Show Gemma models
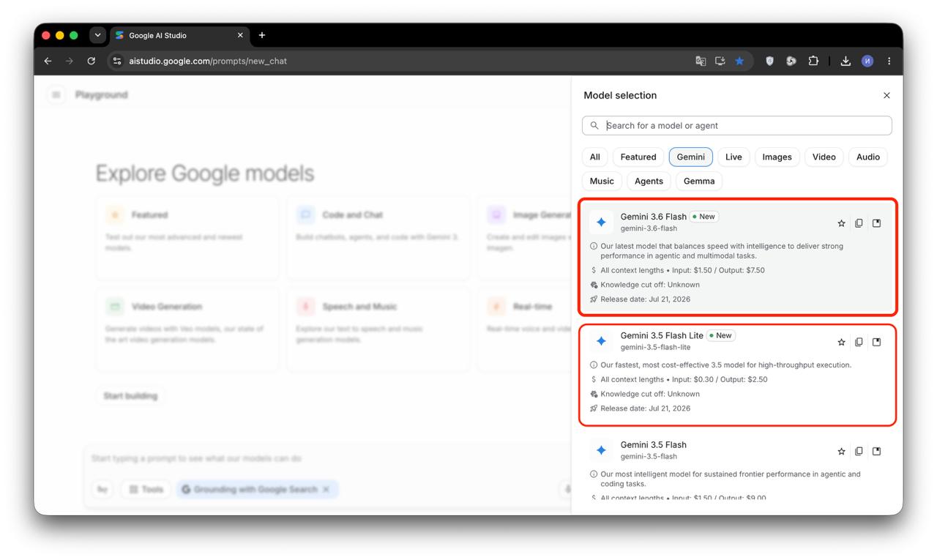 click(699, 181)
